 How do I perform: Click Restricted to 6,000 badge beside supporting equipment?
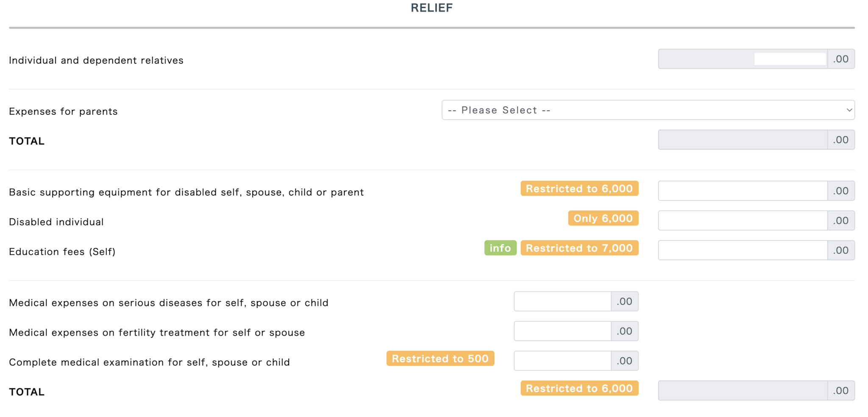click(579, 189)
